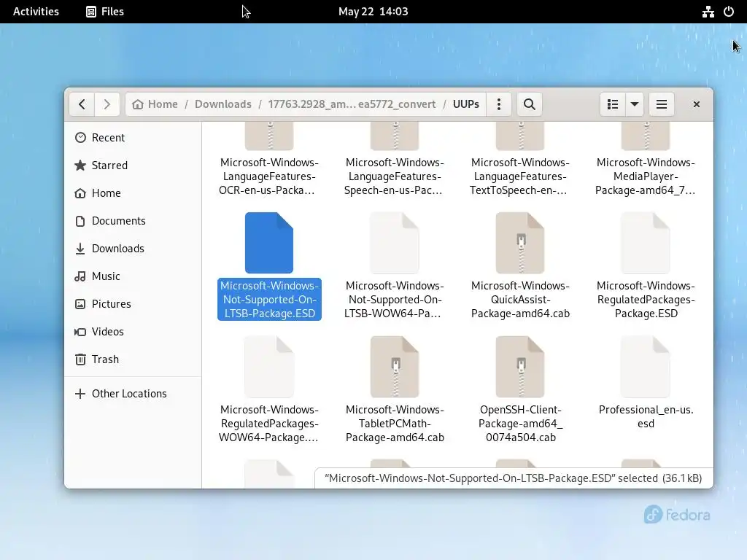Open Other Locations in the sidebar
Screen dimensions: 747x560
click(133, 394)
